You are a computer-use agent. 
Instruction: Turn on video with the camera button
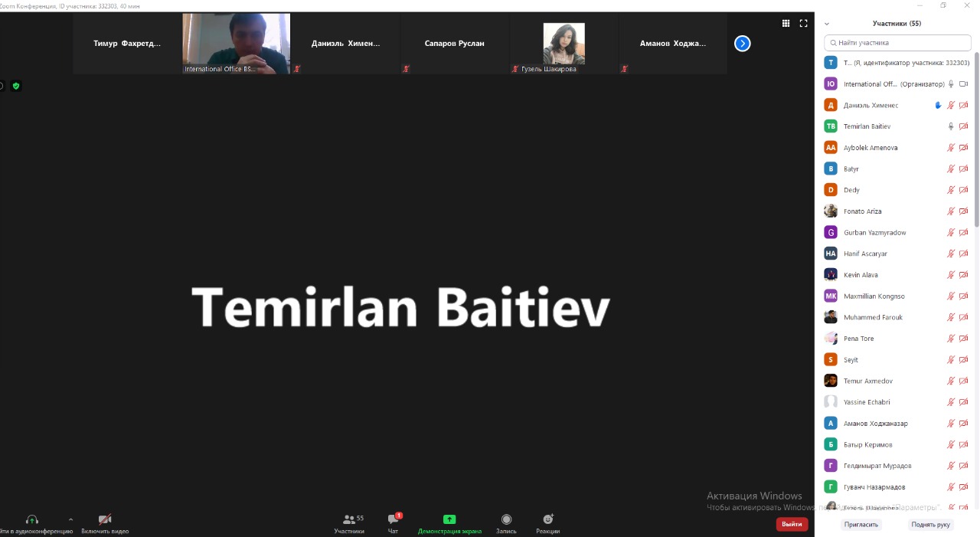pos(105,519)
